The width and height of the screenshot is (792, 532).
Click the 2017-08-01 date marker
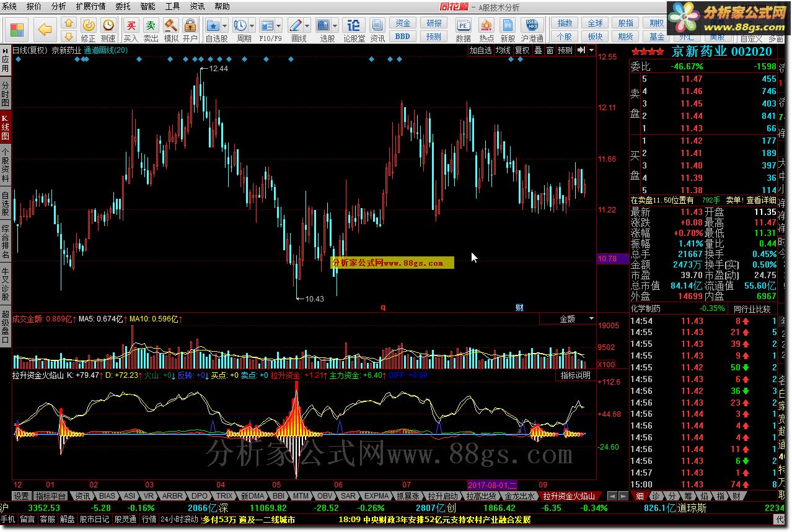[x=493, y=484]
